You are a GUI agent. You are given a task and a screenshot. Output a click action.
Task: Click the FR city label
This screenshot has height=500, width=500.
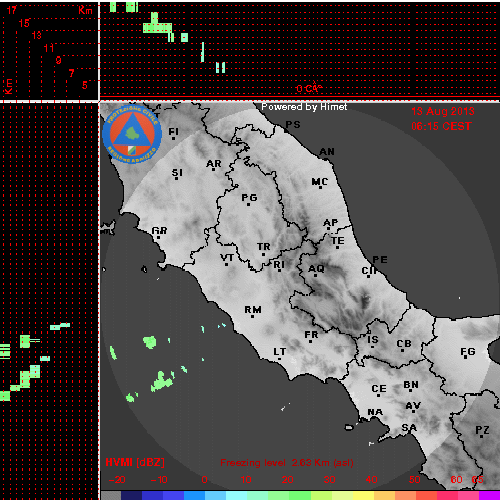tap(311, 335)
